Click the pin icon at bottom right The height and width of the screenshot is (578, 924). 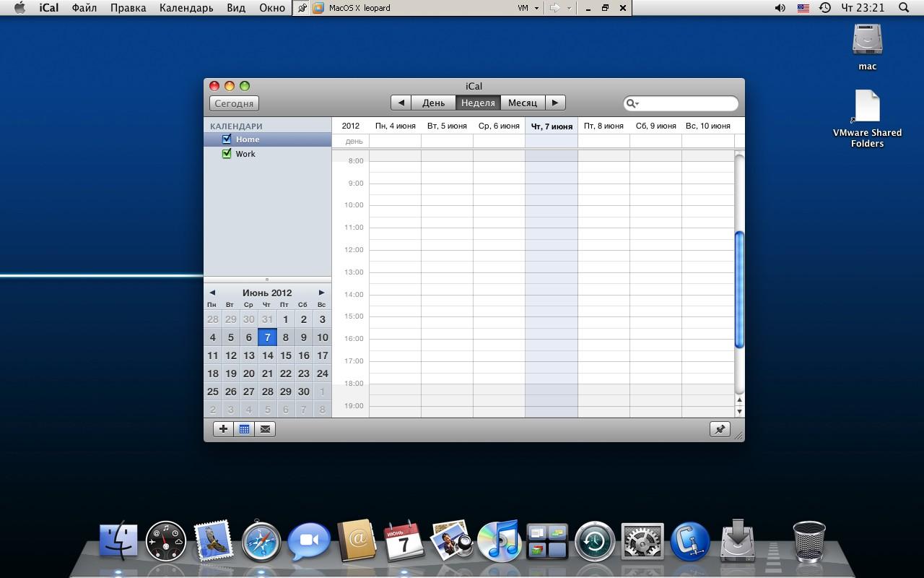[x=720, y=429]
